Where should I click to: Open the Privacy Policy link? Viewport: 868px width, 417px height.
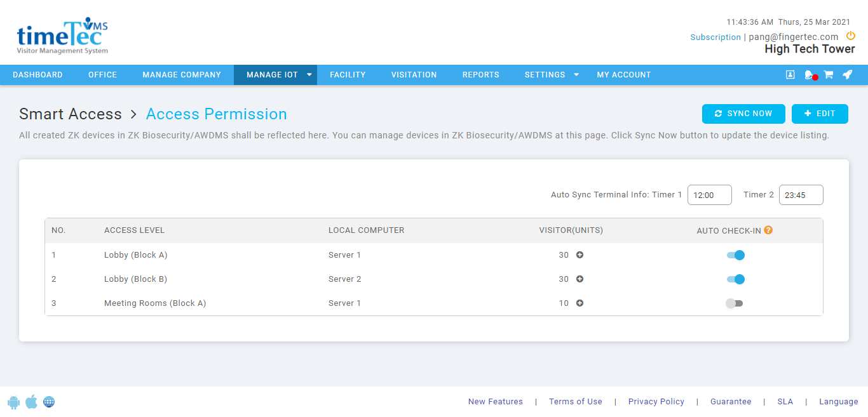click(x=656, y=402)
